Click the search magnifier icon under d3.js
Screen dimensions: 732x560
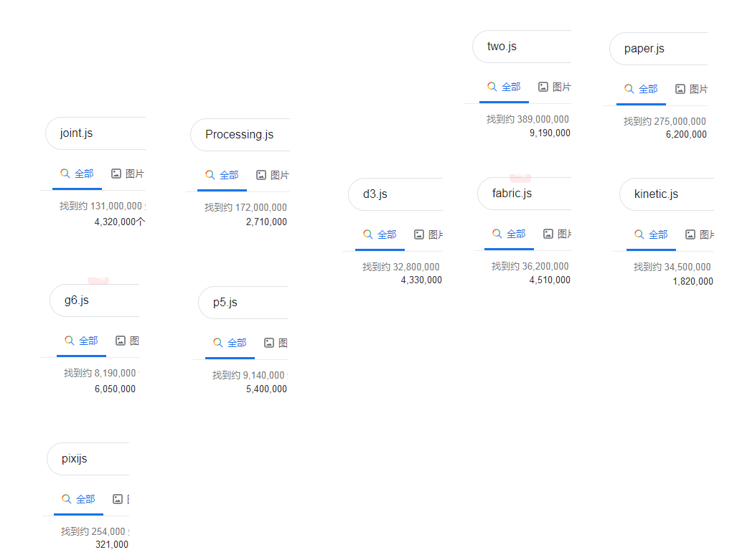(x=367, y=234)
